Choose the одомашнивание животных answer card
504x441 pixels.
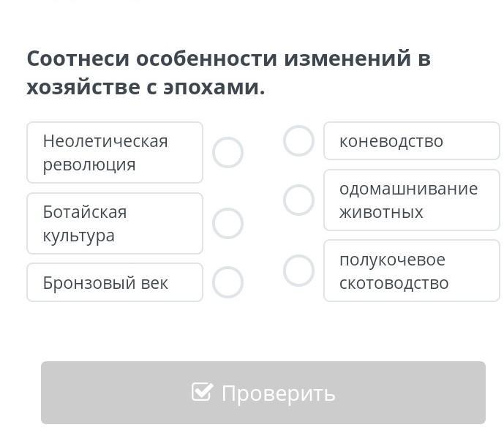pos(411,200)
